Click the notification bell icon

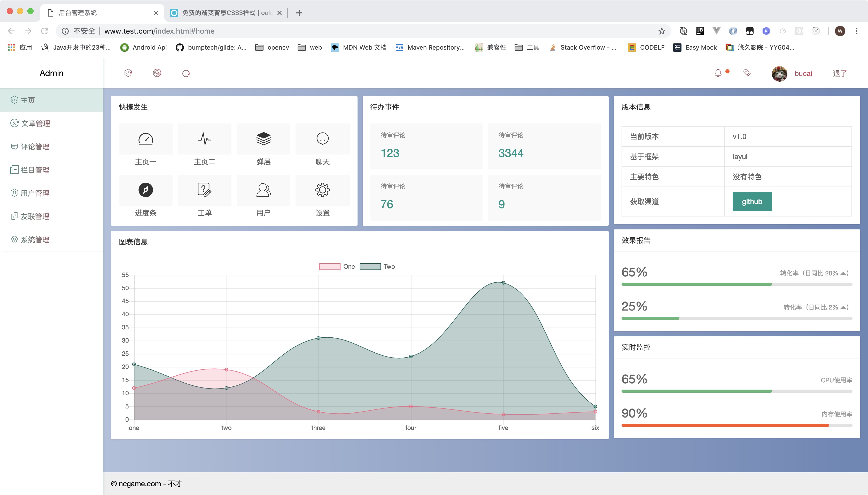(718, 73)
